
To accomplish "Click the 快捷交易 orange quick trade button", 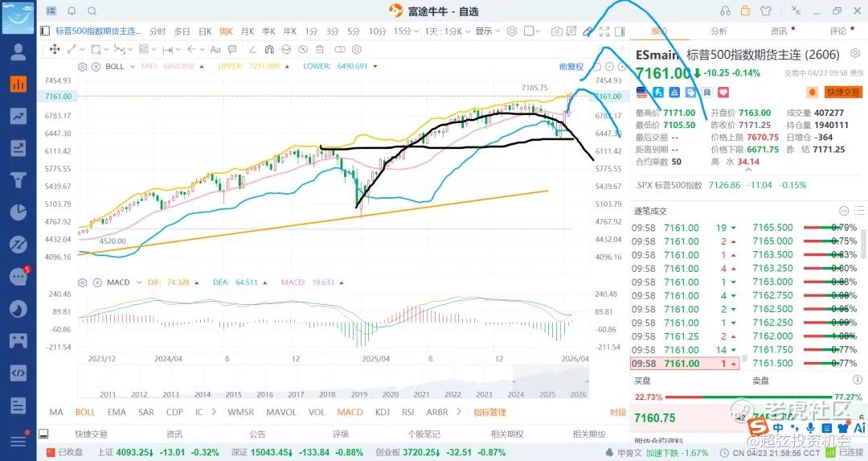I will 843,92.
